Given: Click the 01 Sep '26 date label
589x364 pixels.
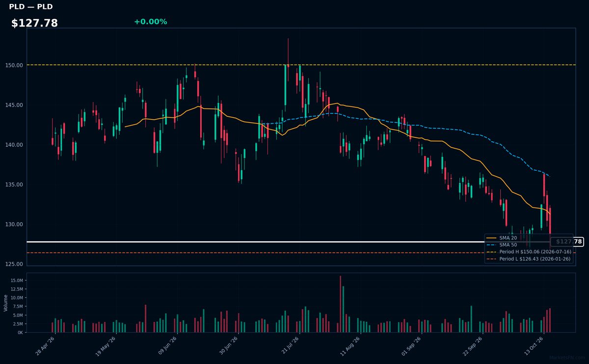Looking at the screenshot, I should click(x=411, y=345).
